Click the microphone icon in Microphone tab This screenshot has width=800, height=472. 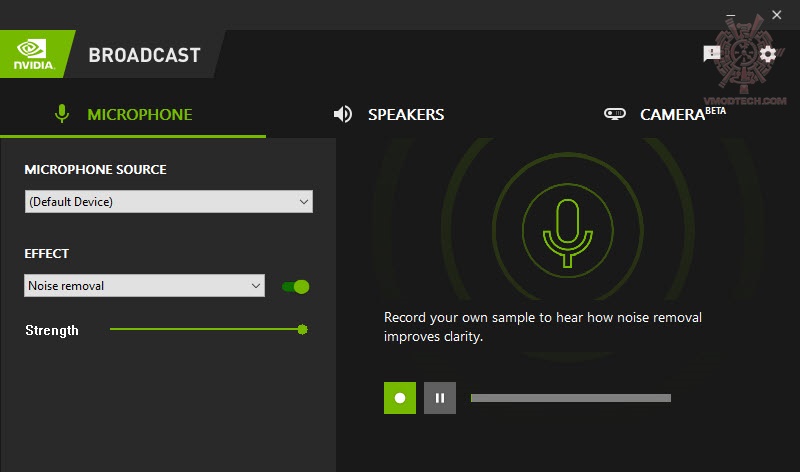click(x=62, y=114)
